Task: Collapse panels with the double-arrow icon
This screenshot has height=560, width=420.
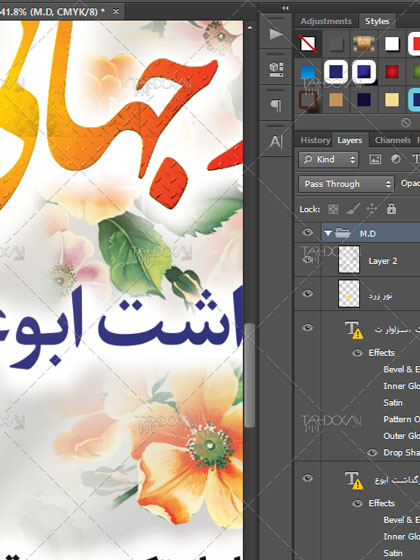Action: [x=285, y=8]
